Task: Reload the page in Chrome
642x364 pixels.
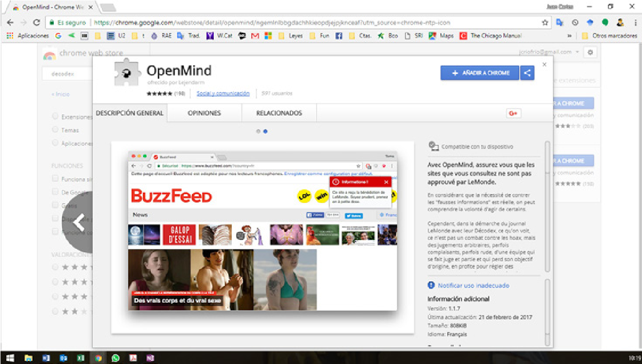Action: (x=36, y=23)
